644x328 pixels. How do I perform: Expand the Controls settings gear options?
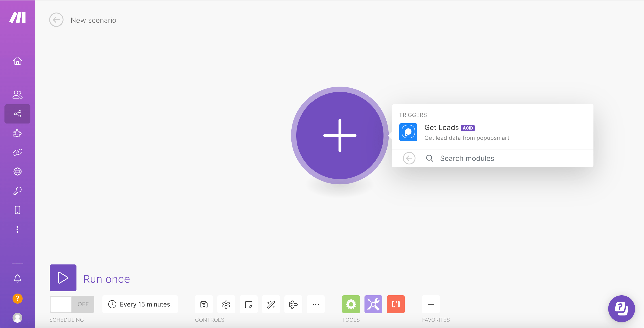pos(226,304)
